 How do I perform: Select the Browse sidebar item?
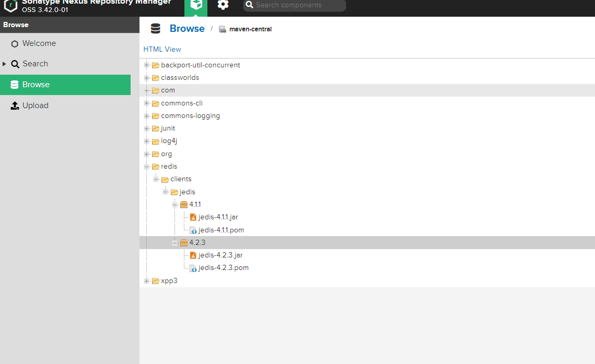tap(65, 85)
